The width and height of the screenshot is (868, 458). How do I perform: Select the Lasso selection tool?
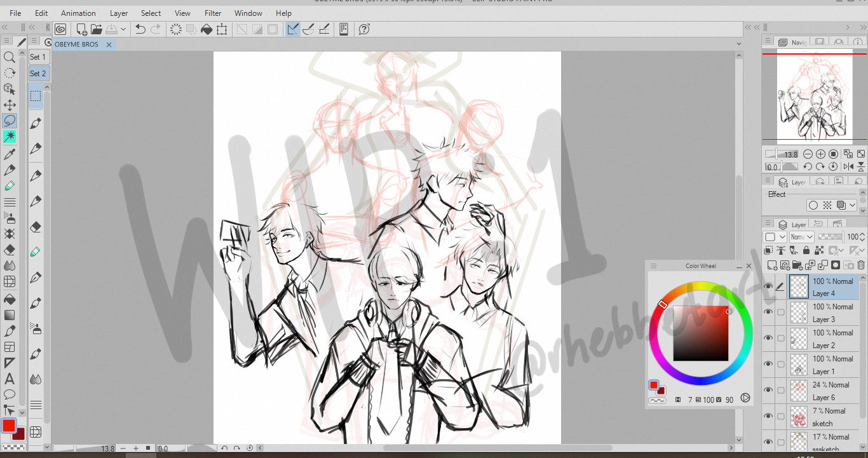click(10, 120)
